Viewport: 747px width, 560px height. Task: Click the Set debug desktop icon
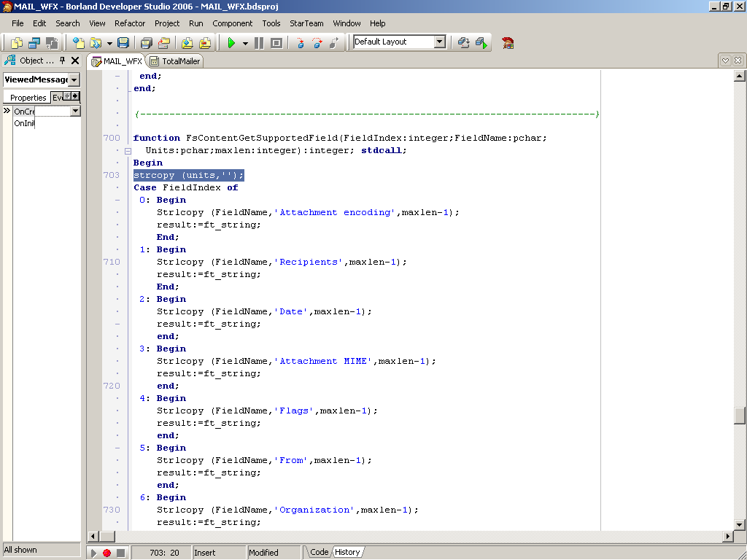click(481, 43)
